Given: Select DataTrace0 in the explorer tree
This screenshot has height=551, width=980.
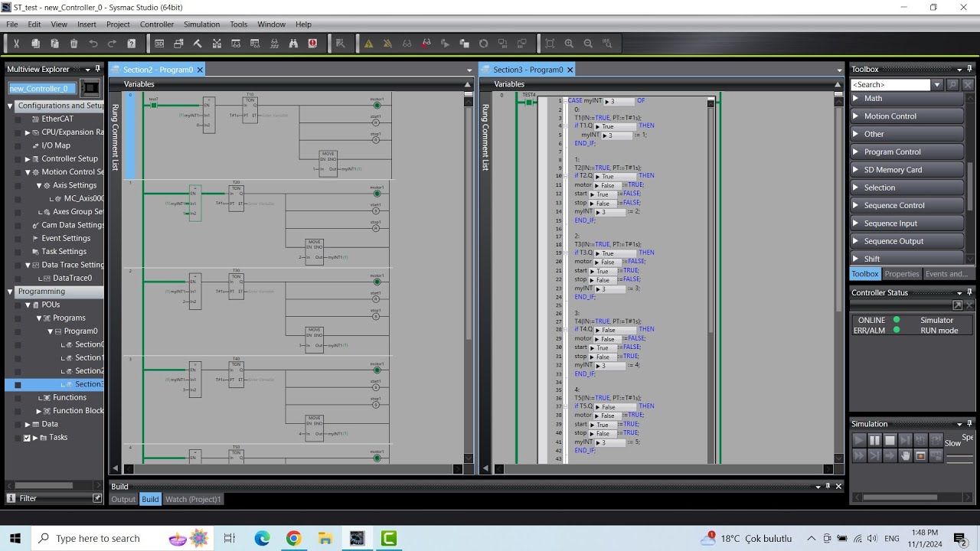Looking at the screenshot, I should click(72, 279).
